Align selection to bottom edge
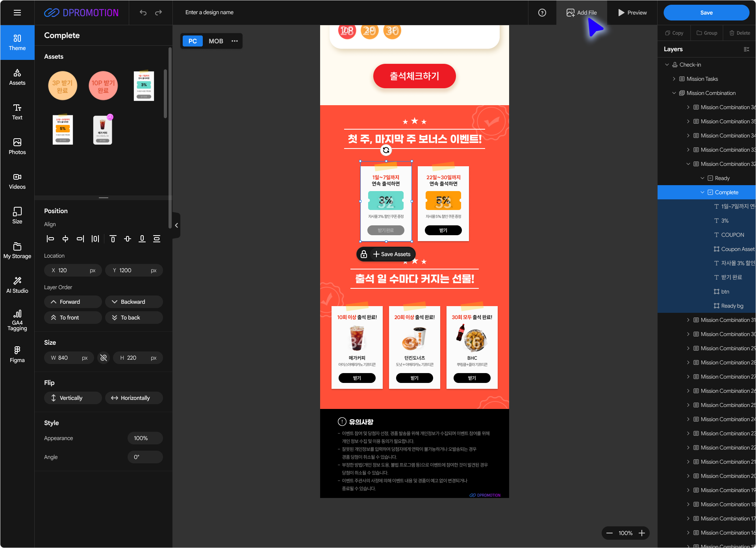 tap(142, 239)
